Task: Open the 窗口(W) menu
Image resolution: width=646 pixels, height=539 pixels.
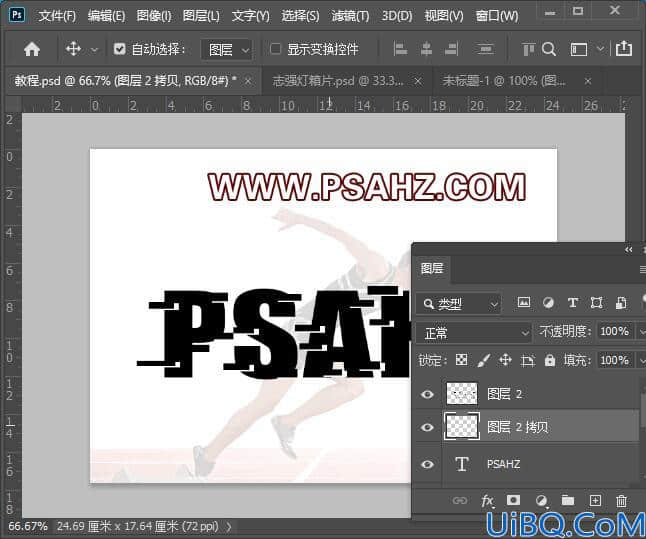Action: pos(497,16)
